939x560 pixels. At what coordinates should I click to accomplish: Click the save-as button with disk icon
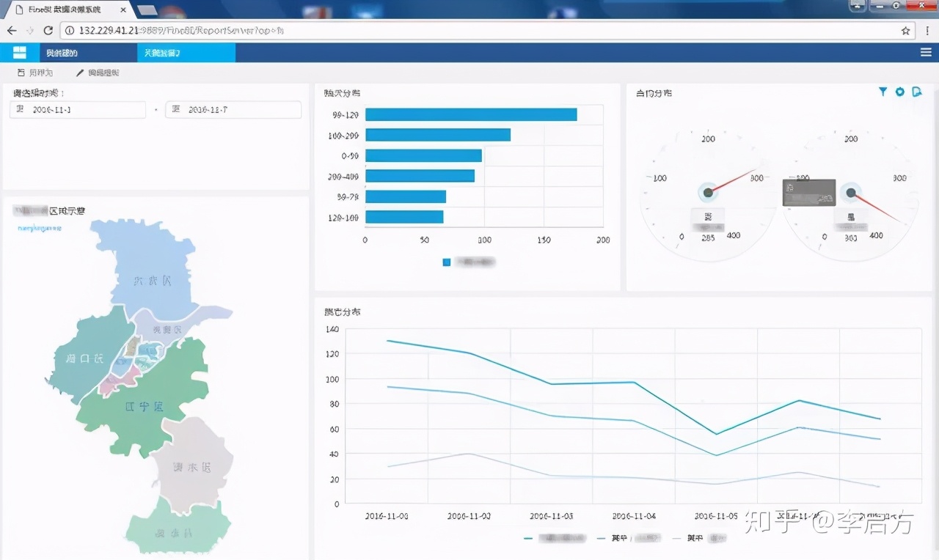(x=35, y=73)
